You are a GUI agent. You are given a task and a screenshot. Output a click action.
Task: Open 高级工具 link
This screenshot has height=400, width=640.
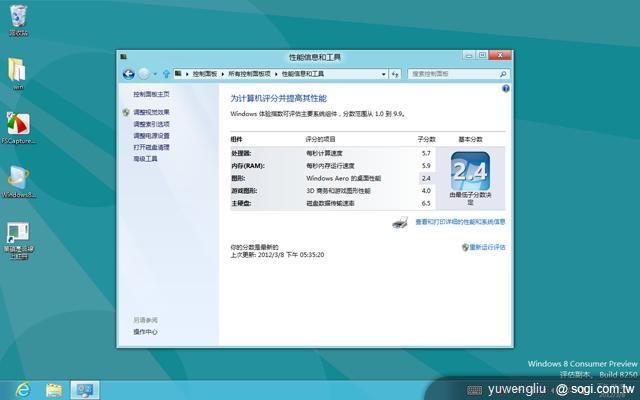pos(145,159)
